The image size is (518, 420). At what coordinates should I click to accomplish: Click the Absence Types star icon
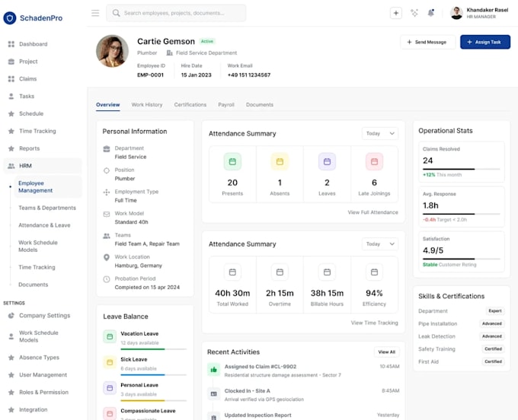click(x=11, y=358)
